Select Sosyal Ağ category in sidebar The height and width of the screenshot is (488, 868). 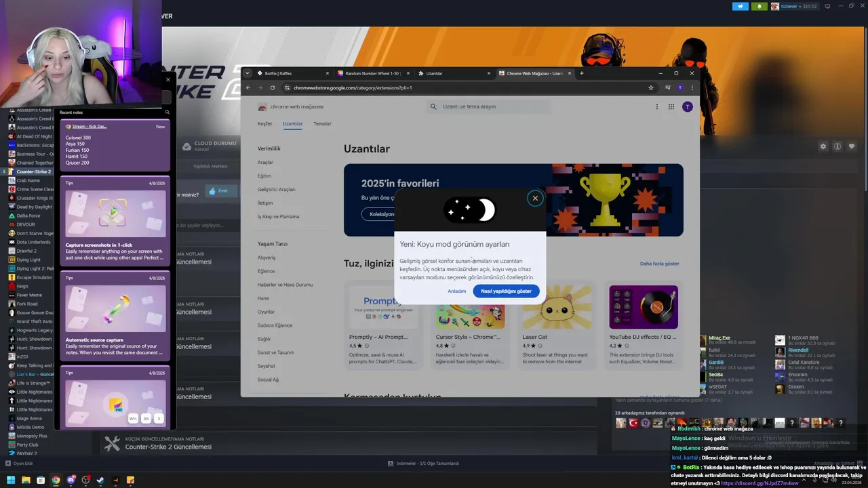(x=268, y=380)
